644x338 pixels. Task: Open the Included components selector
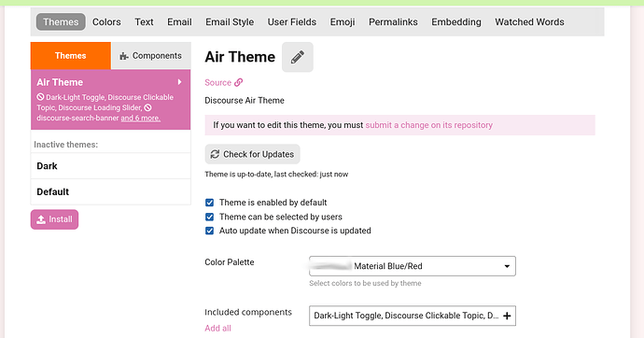click(x=413, y=316)
